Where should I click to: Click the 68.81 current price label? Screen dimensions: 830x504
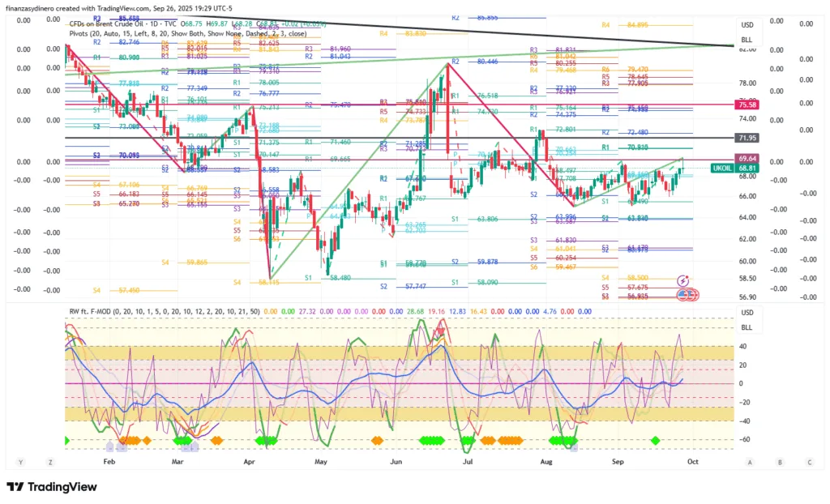[747, 168]
